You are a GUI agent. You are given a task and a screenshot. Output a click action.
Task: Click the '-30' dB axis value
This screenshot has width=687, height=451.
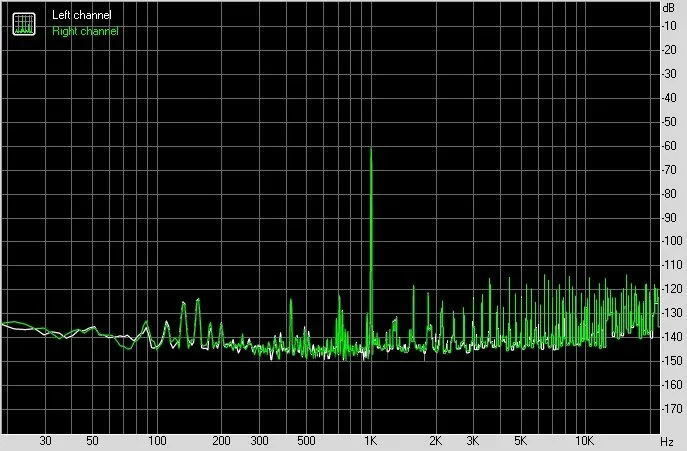669,74
